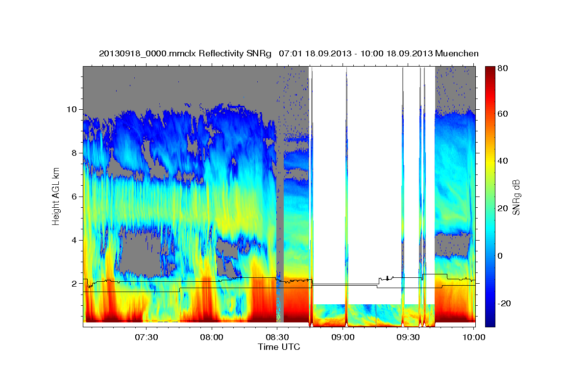Screen dimensions: 588x392
Task: Click the 08:00 time tick label
Action: click(x=212, y=337)
